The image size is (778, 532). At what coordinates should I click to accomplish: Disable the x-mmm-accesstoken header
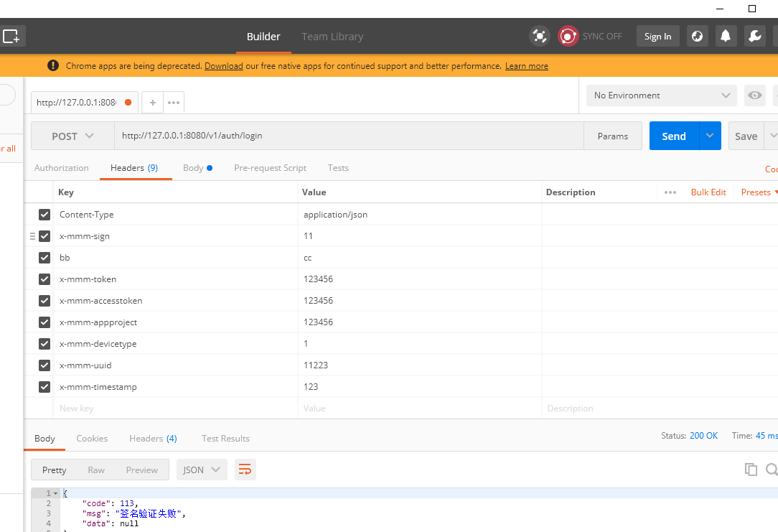(x=44, y=301)
